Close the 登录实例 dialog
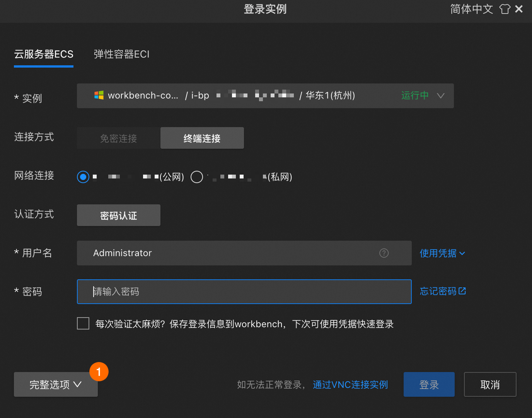Viewport: 532px width, 418px height. tap(519, 9)
